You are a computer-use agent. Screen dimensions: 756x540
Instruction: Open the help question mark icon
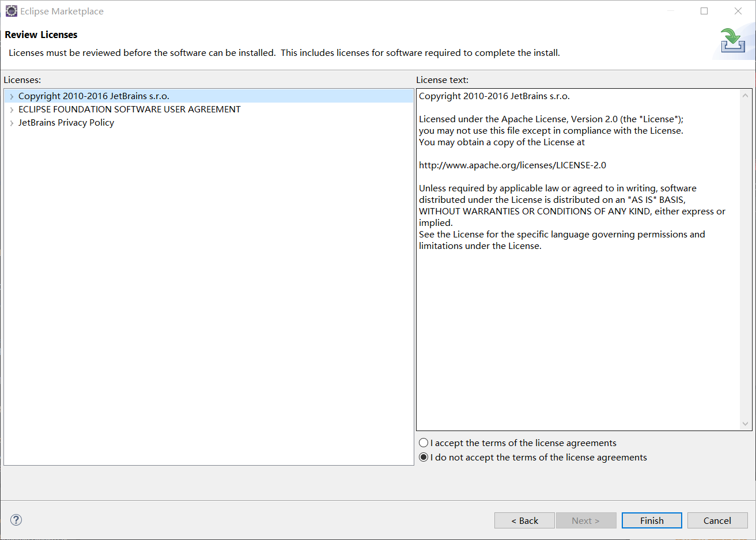[16, 520]
